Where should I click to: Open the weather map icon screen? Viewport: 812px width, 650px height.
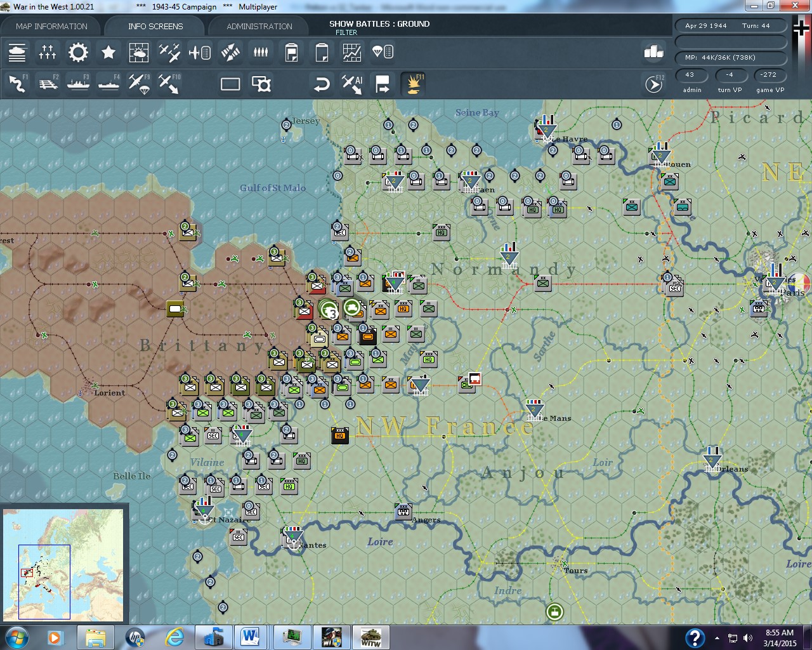[139, 52]
